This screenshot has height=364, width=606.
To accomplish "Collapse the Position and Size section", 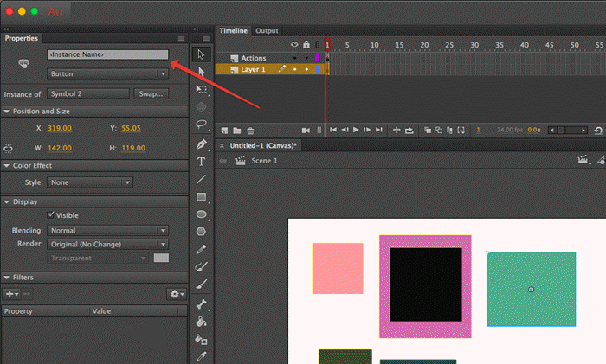I will [8, 112].
